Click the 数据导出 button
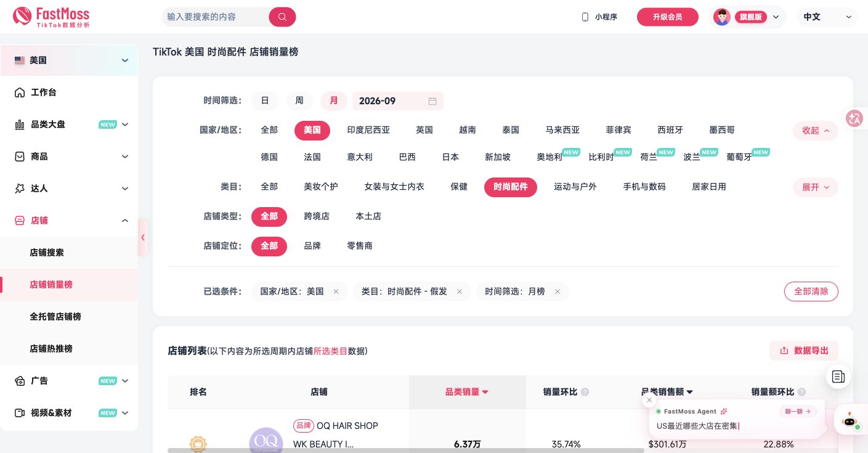868x453 pixels. pyautogui.click(x=804, y=351)
